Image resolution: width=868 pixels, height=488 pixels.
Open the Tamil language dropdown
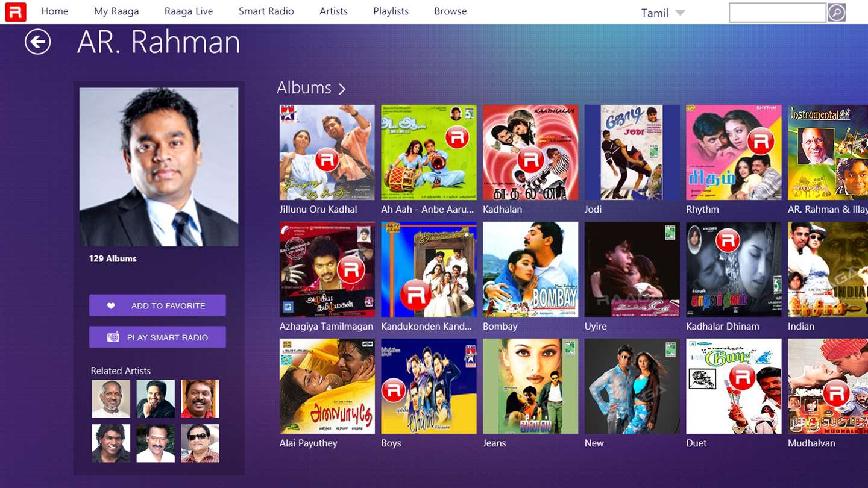coord(663,13)
